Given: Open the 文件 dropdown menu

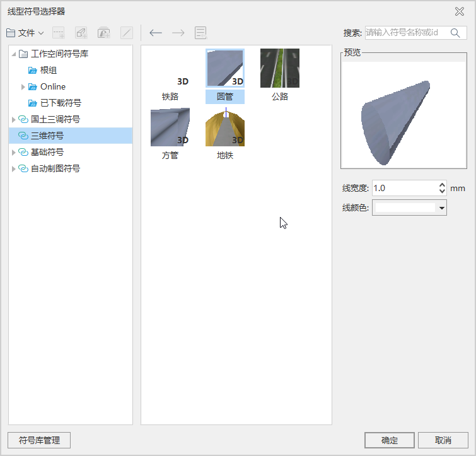Looking at the screenshot, I should click(25, 33).
